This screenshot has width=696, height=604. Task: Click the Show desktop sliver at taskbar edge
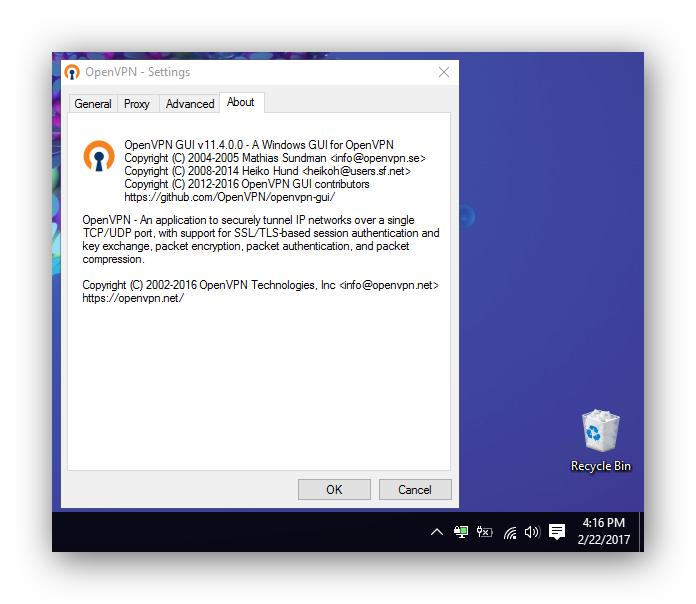[641, 532]
